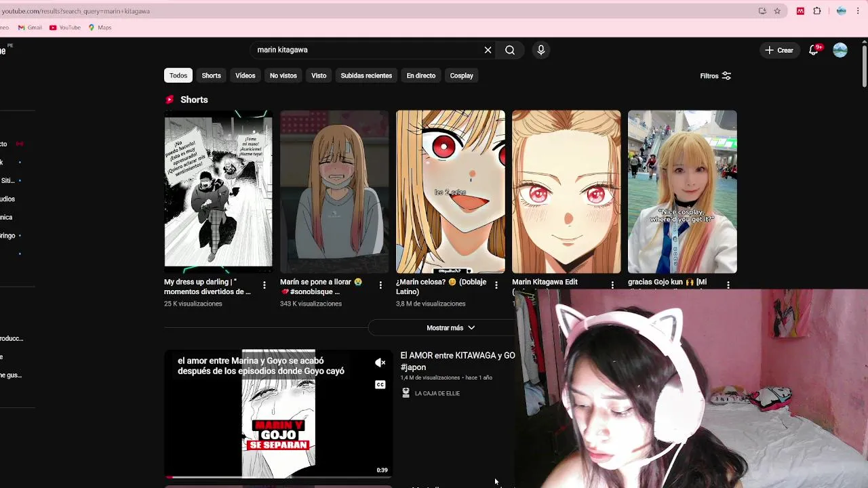The image size is (868, 488).
Task: Select the Vídeos filter chip
Action: pos(245,76)
